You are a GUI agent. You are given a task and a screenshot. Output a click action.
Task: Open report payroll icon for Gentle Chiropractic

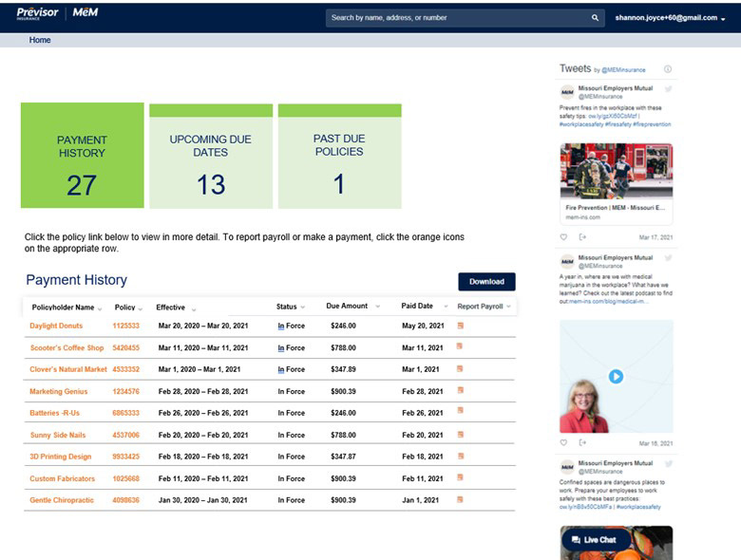tap(460, 499)
